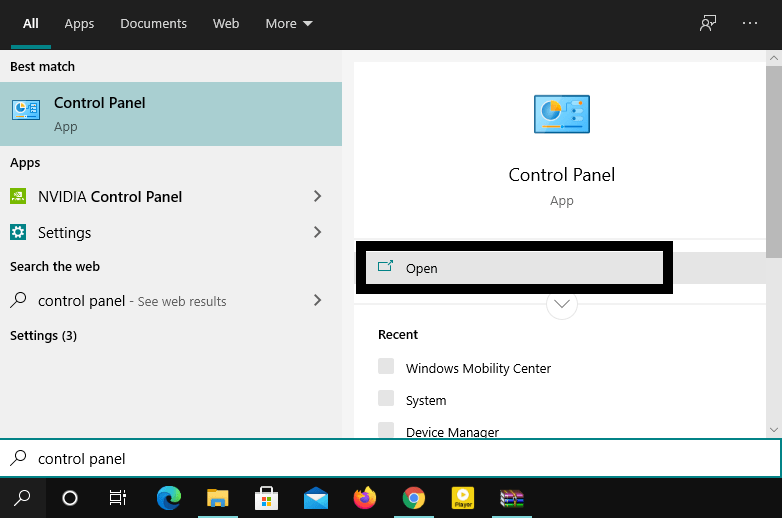Launch File Explorer from the taskbar
The height and width of the screenshot is (518, 782).
pyautogui.click(x=217, y=497)
